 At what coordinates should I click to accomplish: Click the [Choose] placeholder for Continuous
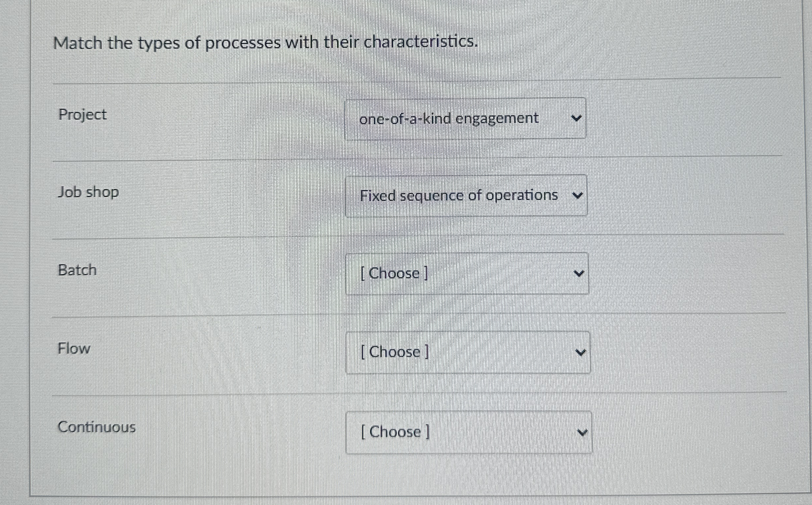coord(395,432)
